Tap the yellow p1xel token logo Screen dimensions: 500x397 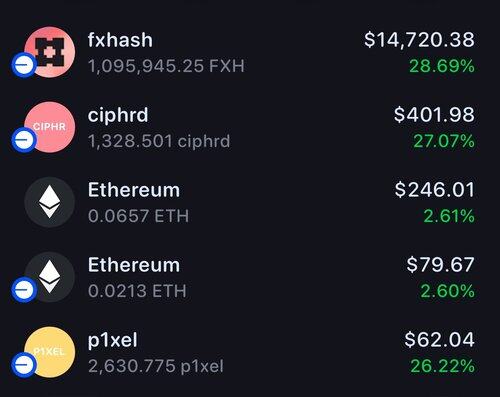pyautogui.click(x=50, y=352)
